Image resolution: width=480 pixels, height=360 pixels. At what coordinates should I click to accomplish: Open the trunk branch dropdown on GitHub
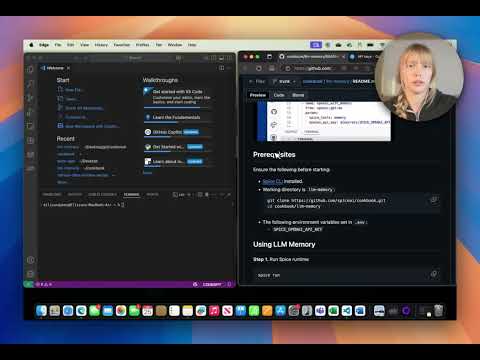click(284, 81)
